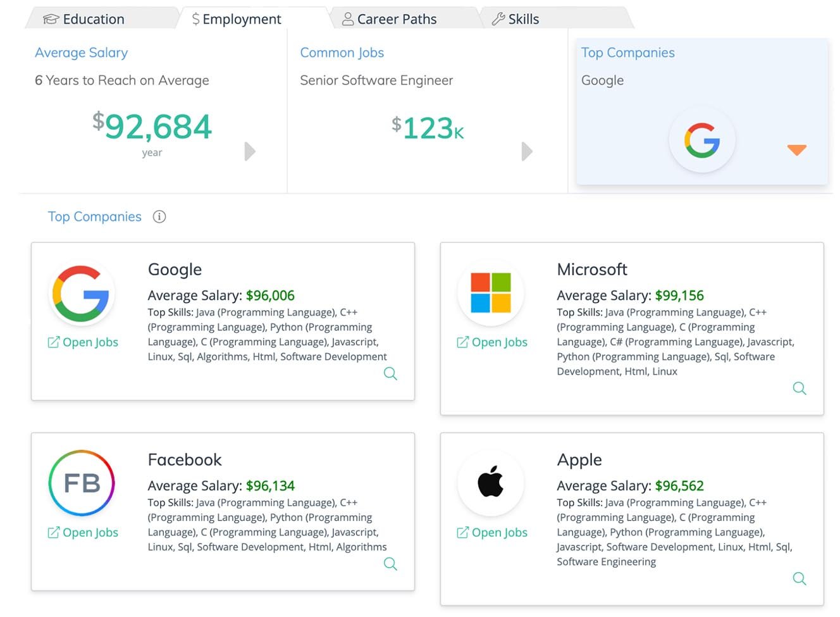Click Open Jobs on the Microsoft card
The image size is (840, 617).
tap(492, 342)
